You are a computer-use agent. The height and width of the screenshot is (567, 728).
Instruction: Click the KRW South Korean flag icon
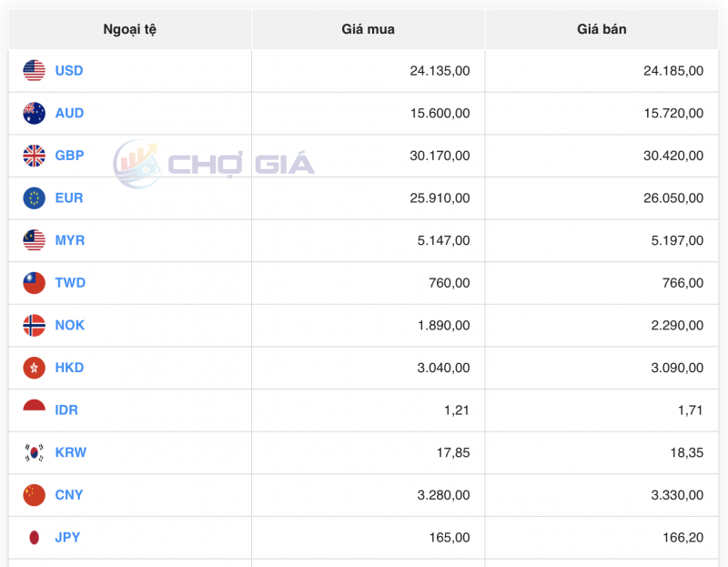click(x=34, y=452)
